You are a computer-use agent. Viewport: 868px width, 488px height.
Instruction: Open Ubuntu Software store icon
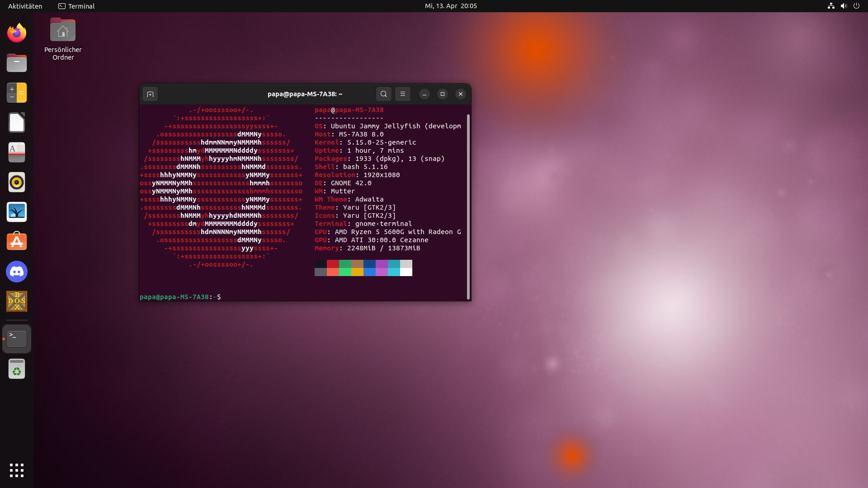pyautogui.click(x=17, y=242)
